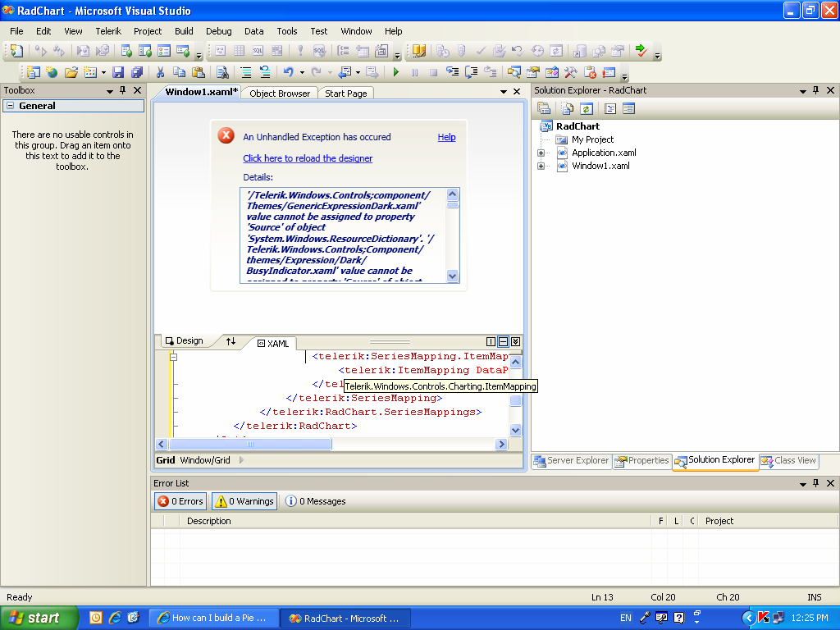The height and width of the screenshot is (630, 840).
Task: Click the yellow book edit toolbar icon
Action: pyautogui.click(x=419, y=51)
